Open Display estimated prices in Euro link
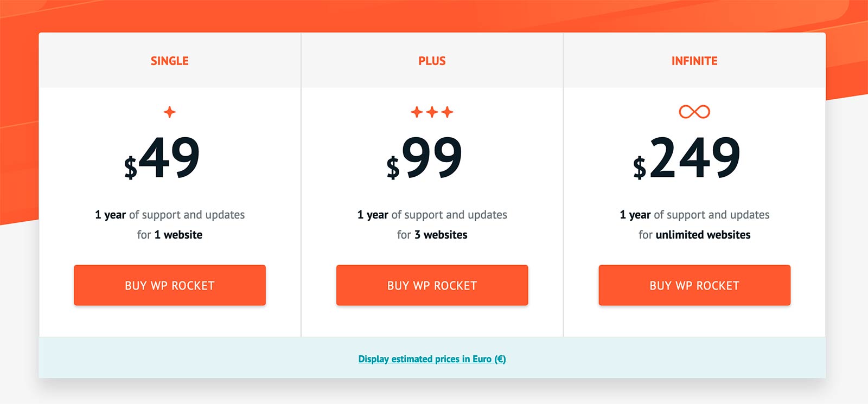 point(432,358)
